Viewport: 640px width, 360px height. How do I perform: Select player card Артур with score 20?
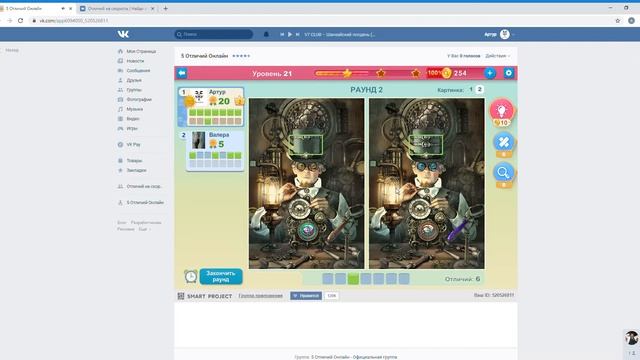[x=211, y=107]
